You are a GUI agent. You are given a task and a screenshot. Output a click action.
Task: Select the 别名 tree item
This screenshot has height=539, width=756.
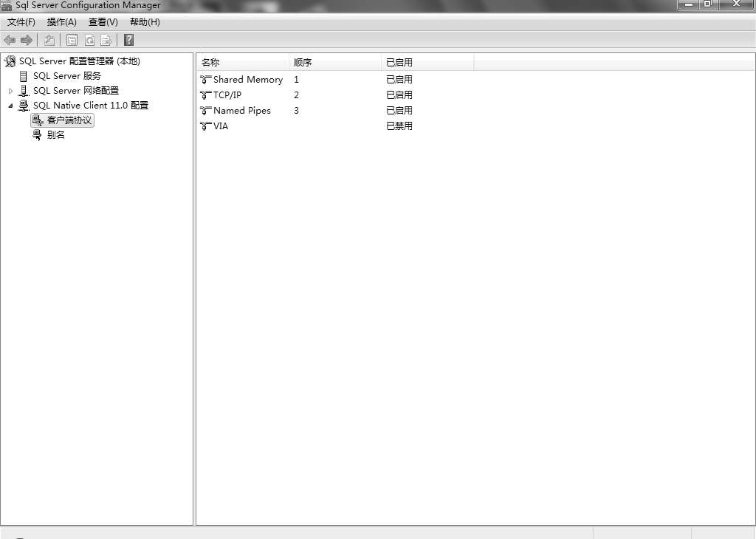click(55, 135)
